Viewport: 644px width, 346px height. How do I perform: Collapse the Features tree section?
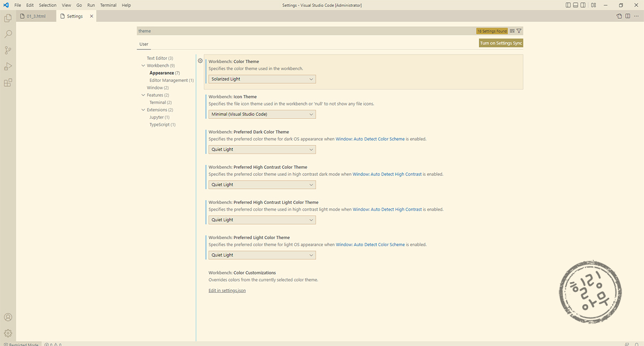(x=143, y=95)
